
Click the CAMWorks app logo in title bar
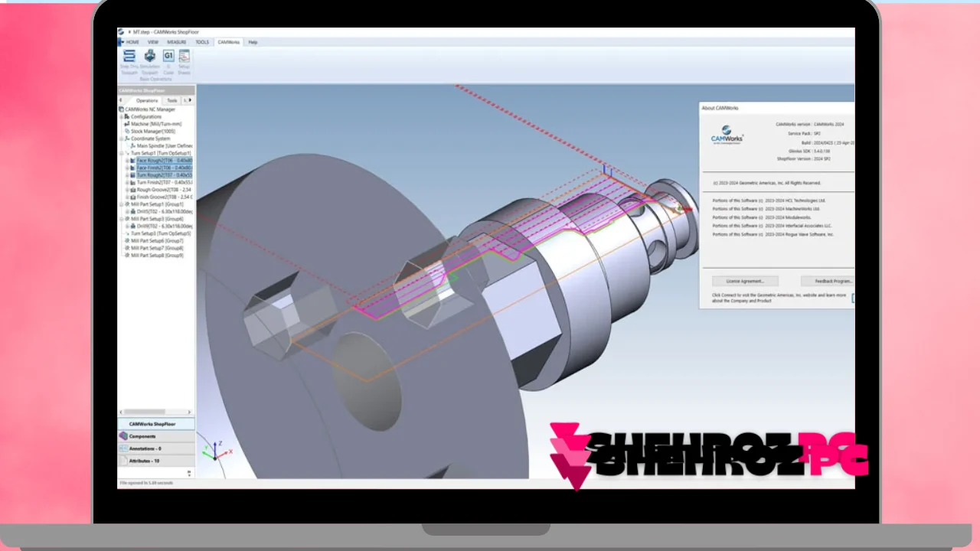click(x=121, y=32)
